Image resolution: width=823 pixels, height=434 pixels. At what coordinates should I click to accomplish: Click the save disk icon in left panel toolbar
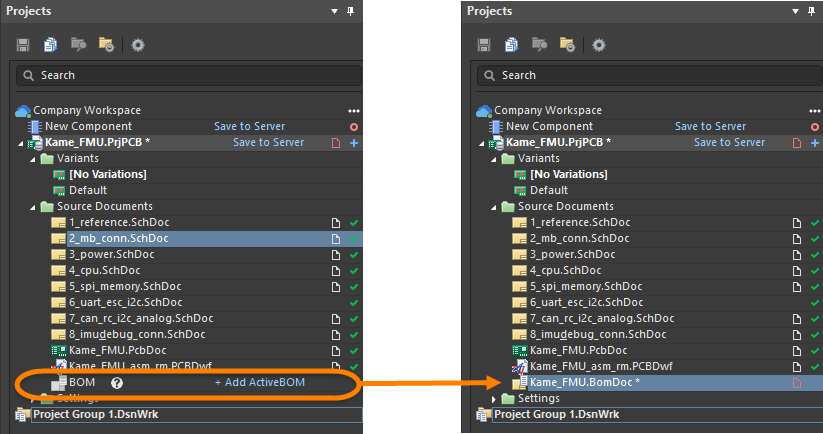23,45
